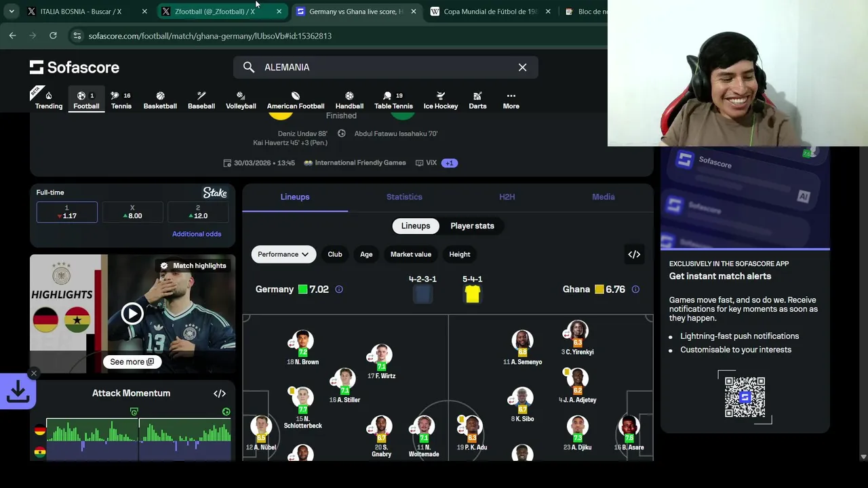This screenshot has width=868, height=488.
Task: Select the Age filter chip
Action: [x=366, y=254]
